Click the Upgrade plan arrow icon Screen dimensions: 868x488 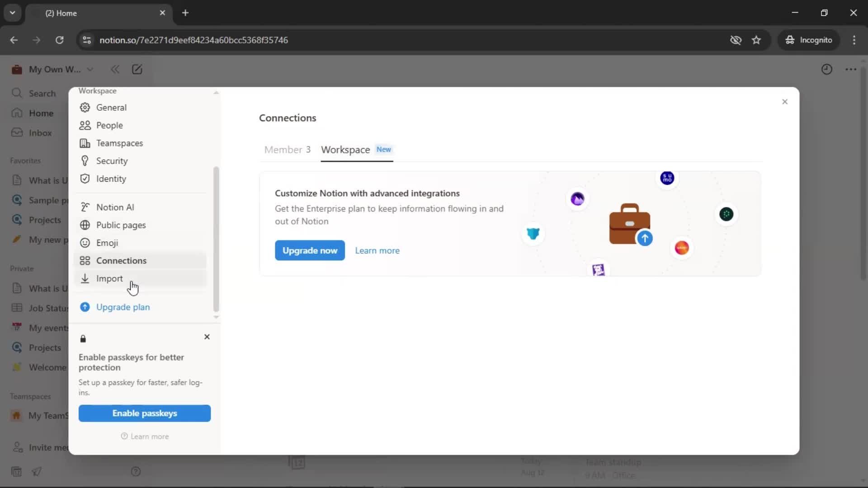(85, 307)
